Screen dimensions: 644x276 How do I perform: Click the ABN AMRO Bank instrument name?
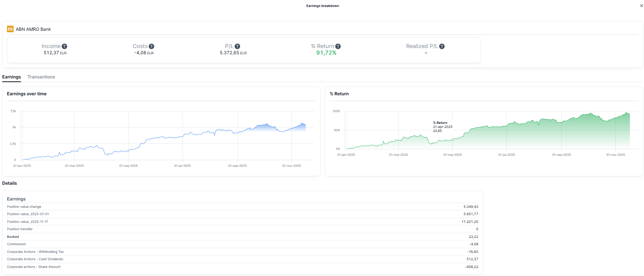click(x=33, y=29)
